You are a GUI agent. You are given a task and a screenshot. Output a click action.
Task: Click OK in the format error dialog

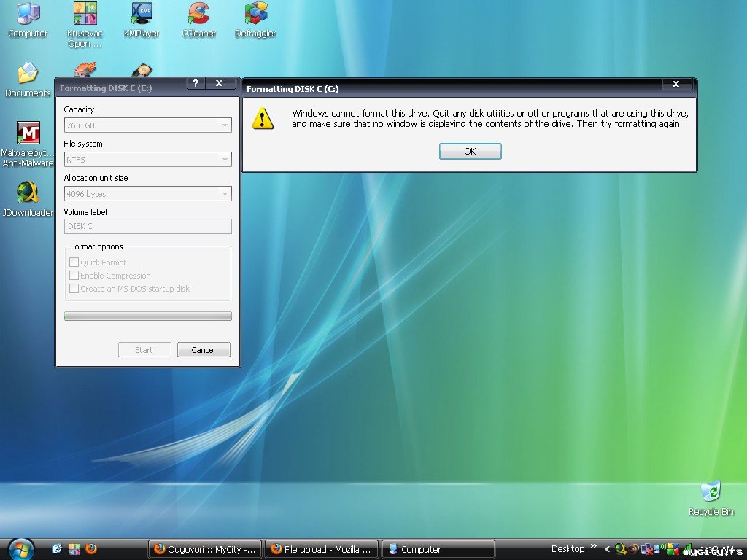click(x=471, y=152)
